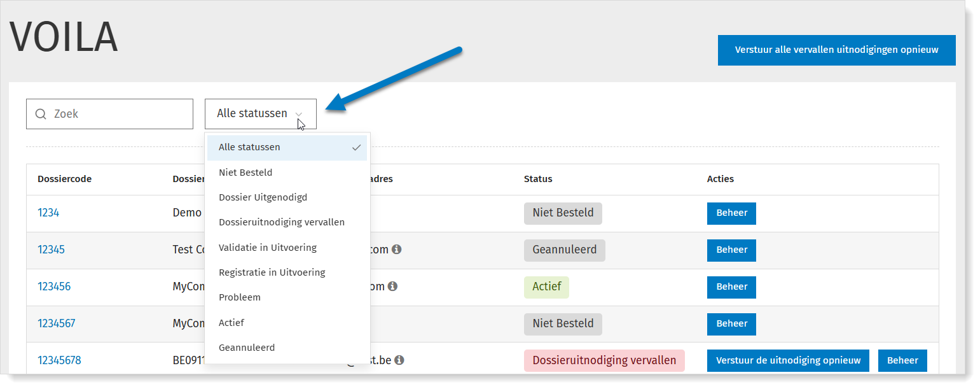
Task: Select the Alle statussen option in the list
Action: click(x=287, y=147)
